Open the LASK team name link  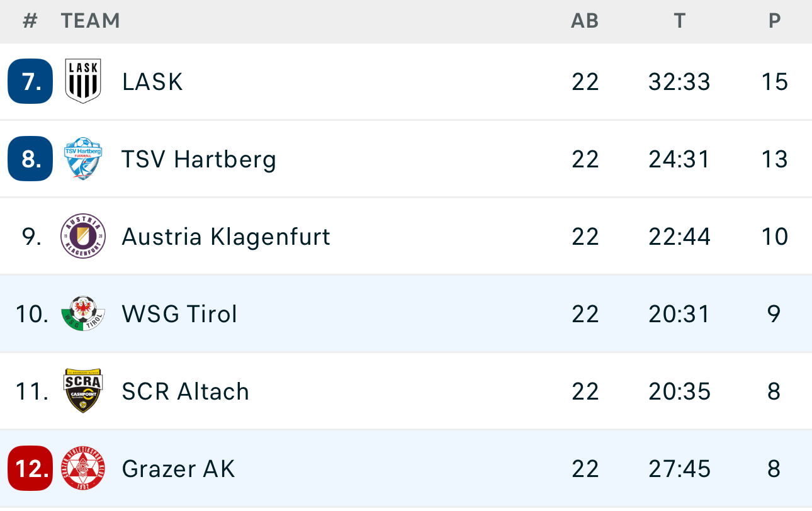pos(152,82)
